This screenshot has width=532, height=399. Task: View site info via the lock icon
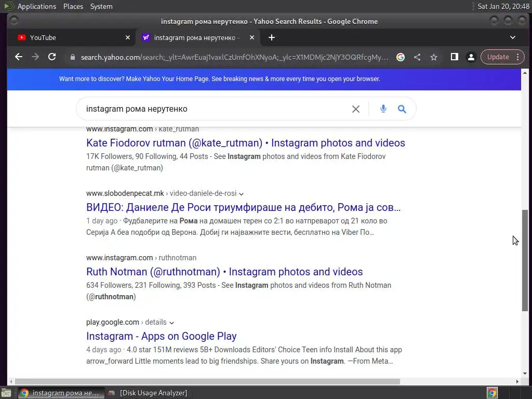point(72,57)
